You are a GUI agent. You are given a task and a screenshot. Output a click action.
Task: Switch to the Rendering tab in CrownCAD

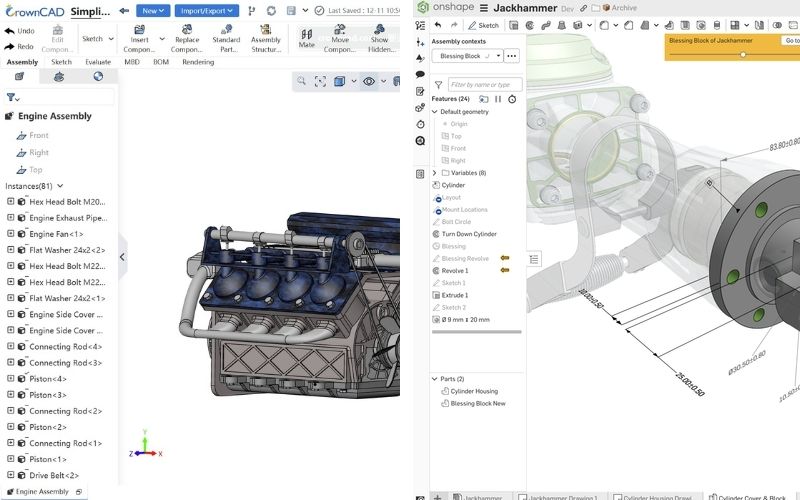click(198, 62)
